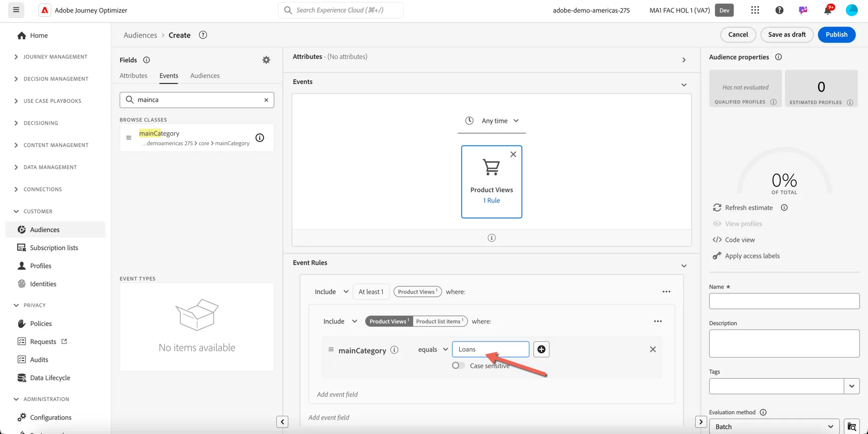The height and width of the screenshot is (434, 868).
Task: Open options for Include At least 1 rule
Action: 667,292
